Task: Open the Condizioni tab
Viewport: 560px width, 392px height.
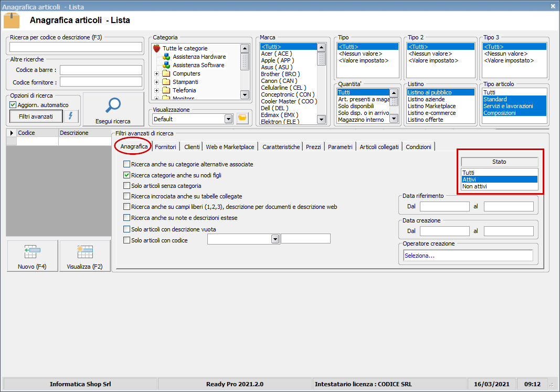Action: point(418,147)
